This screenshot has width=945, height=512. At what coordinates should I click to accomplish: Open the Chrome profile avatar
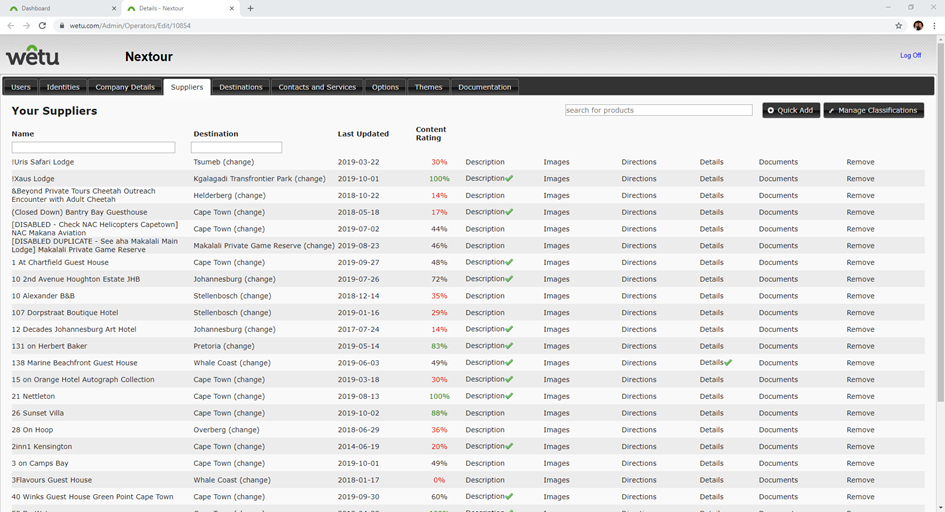click(918, 25)
